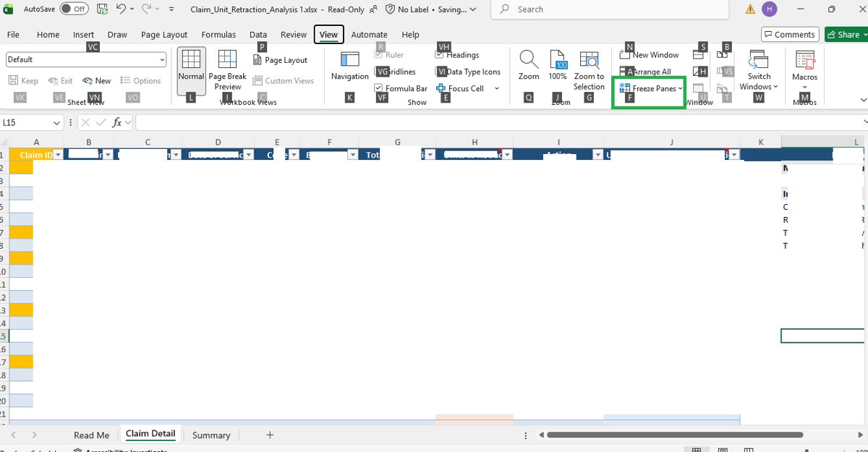Viewport: 868px width, 452px height.
Task: Click the Focus Cell button
Action: pos(460,88)
